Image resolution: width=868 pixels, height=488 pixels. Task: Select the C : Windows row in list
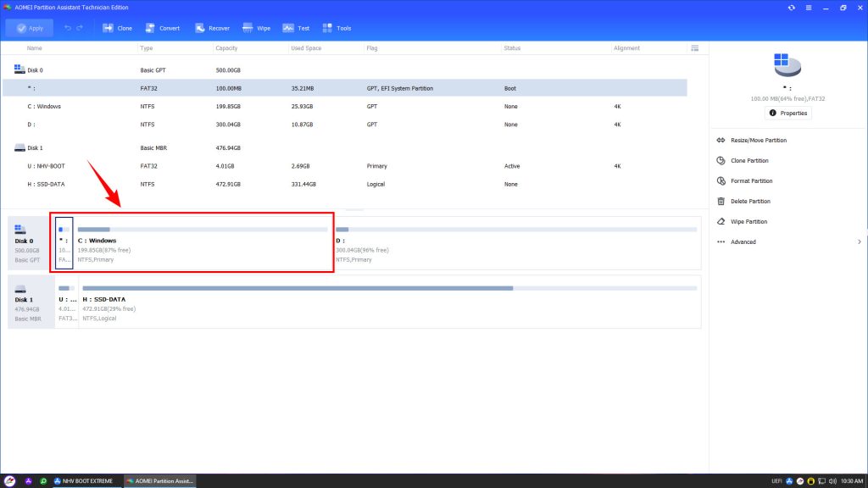345,106
